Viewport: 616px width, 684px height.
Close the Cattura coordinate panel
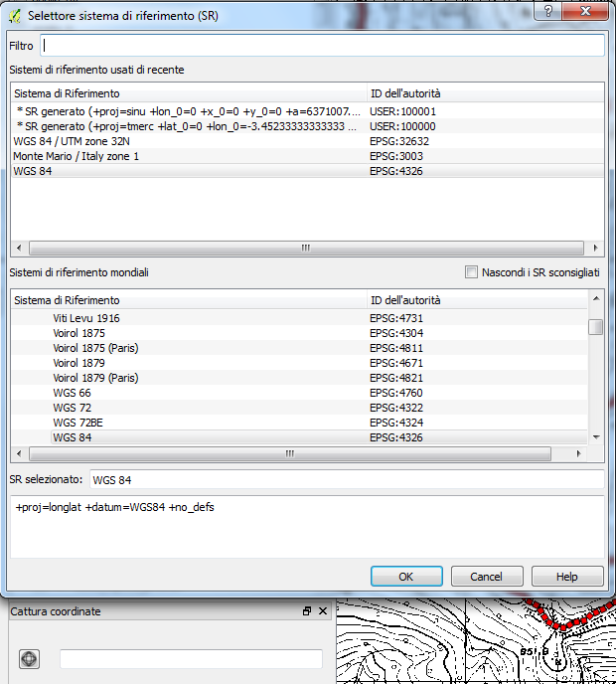point(321,611)
